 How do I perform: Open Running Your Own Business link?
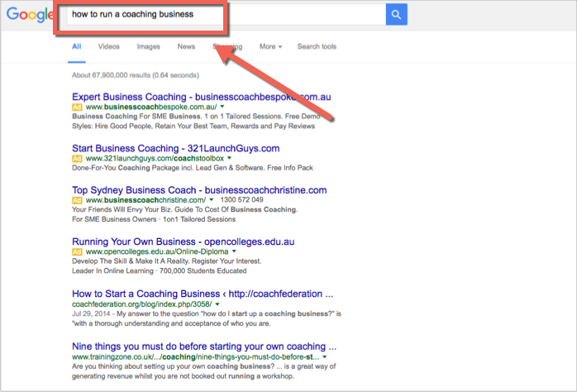tap(184, 241)
